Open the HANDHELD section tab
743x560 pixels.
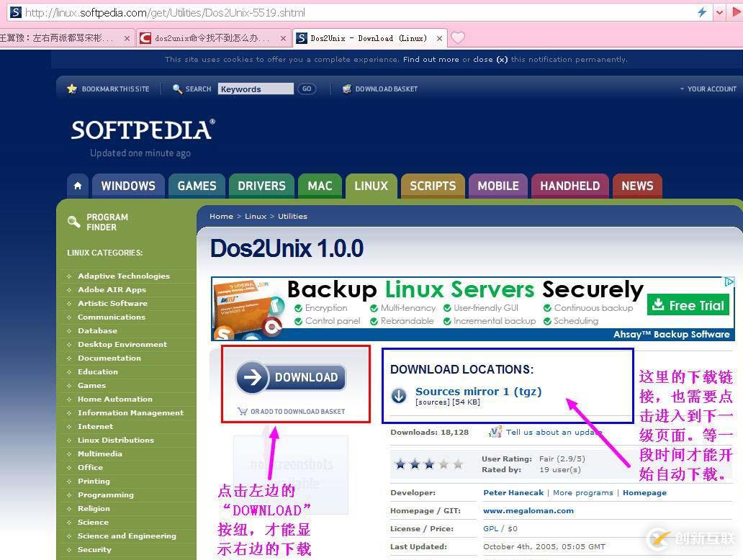coord(570,186)
